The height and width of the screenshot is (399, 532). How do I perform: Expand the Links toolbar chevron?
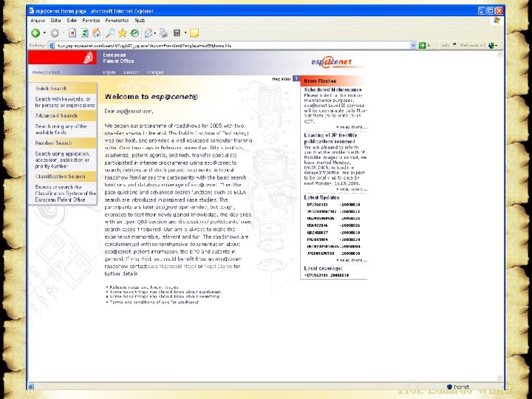click(x=454, y=45)
